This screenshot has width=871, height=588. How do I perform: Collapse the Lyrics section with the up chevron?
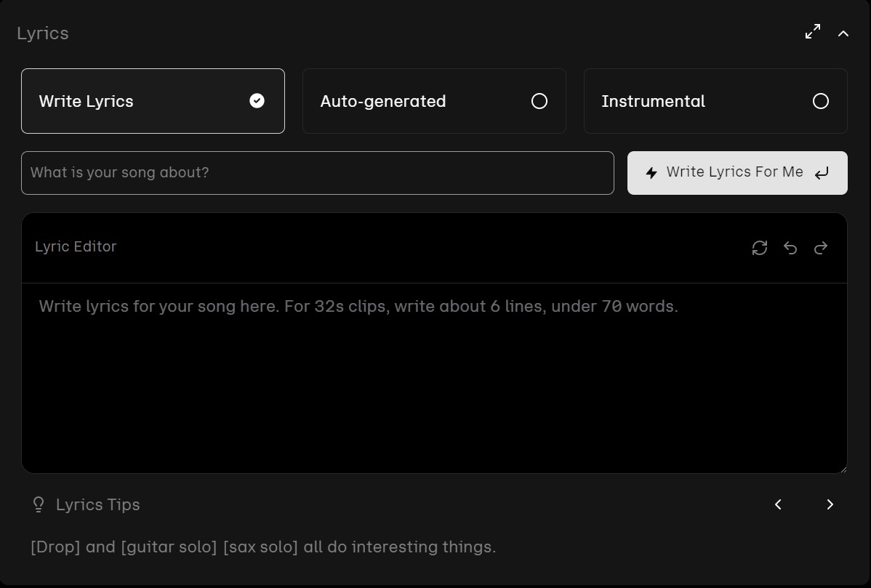coord(843,33)
